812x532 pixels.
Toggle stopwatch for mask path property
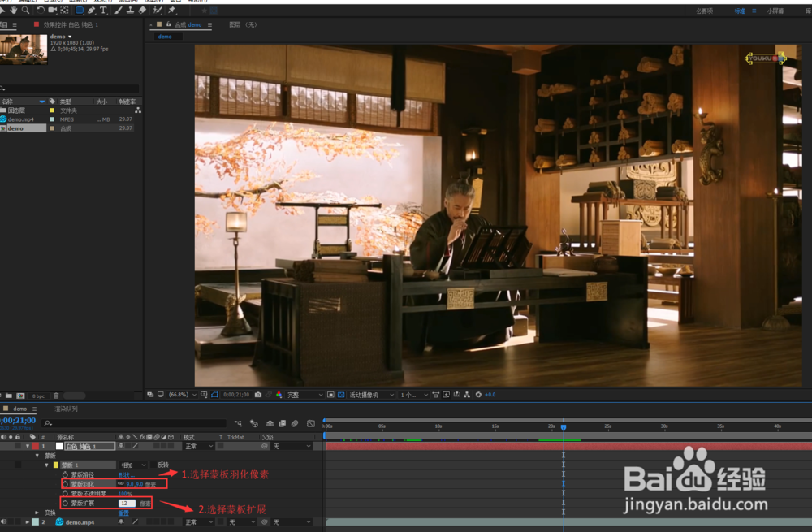click(65, 474)
